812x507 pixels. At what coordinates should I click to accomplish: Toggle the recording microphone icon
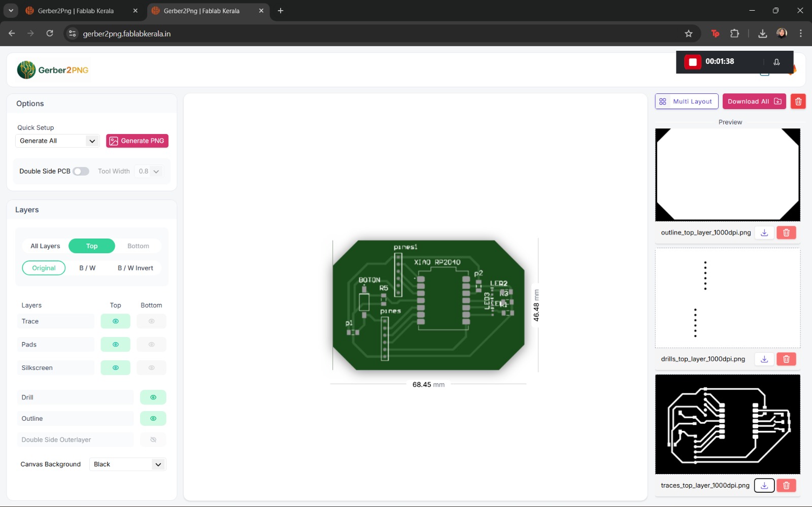(776, 62)
